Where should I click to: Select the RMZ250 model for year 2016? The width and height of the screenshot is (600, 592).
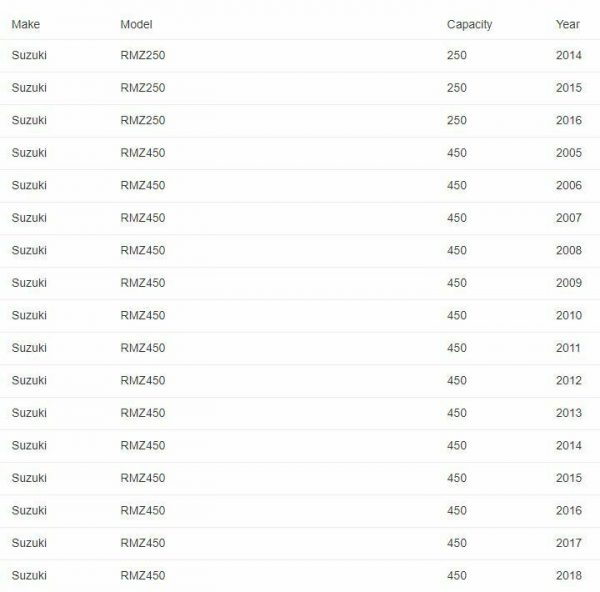143,120
